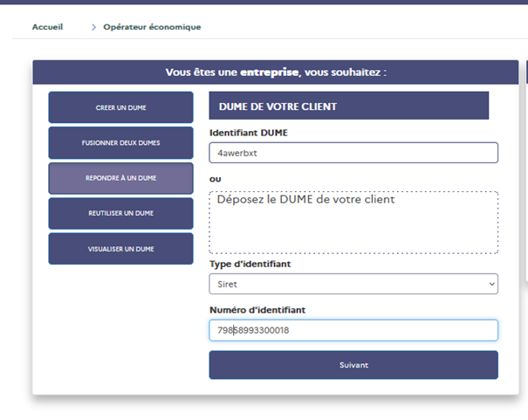This screenshot has height=420, width=528.
Task: Open the Accueil breadcrumb link
Action: [x=47, y=27]
